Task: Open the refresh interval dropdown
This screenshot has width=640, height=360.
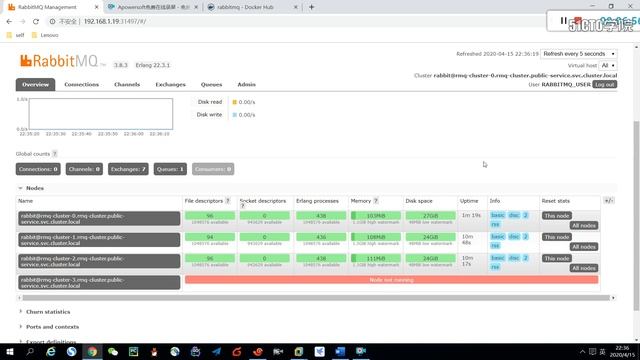Action: click(x=579, y=54)
